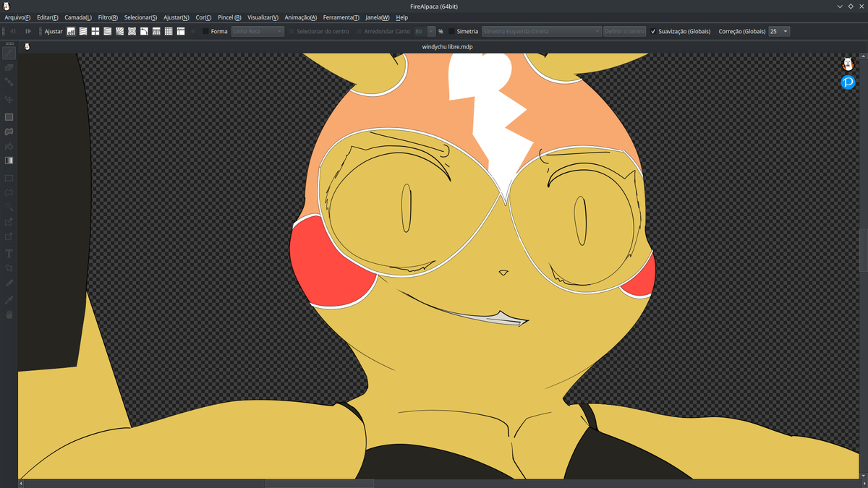
Task: Open the blue pixiv icon
Action: pyautogui.click(x=848, y=82)
